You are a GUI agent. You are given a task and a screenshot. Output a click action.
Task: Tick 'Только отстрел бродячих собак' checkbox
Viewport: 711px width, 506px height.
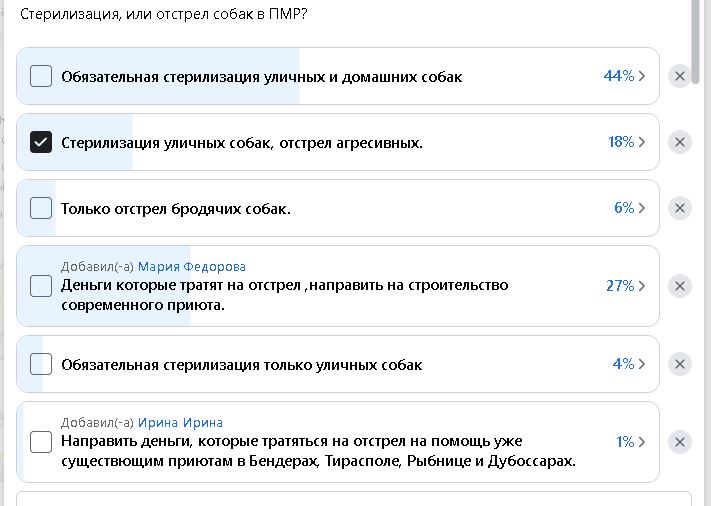(41, 208)
